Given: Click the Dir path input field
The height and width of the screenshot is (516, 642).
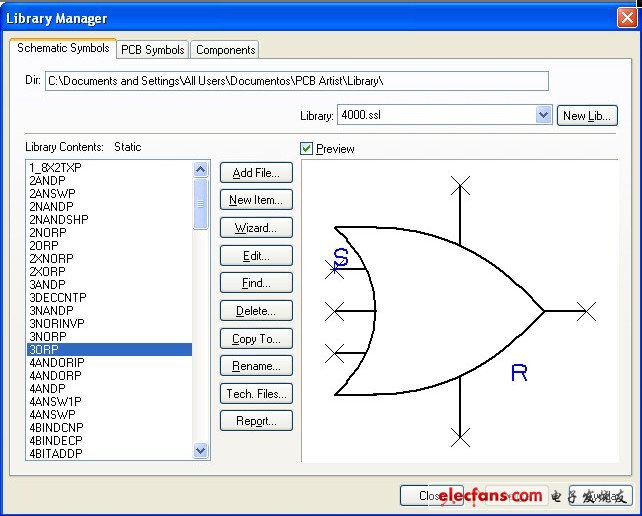Looking at the screenshot, I should [x=297, y=80].
